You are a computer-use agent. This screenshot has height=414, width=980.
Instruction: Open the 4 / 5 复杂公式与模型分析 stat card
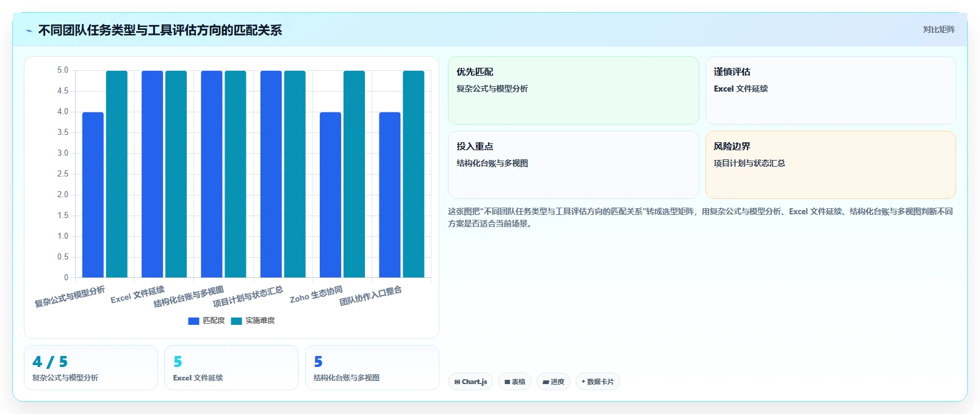point(91,368)
